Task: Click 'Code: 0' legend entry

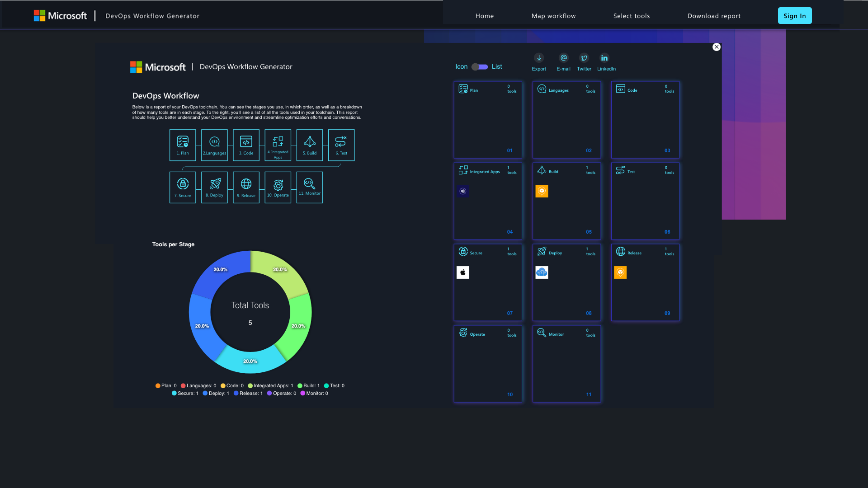Action: pyautogui.click(x=232, y=386)
